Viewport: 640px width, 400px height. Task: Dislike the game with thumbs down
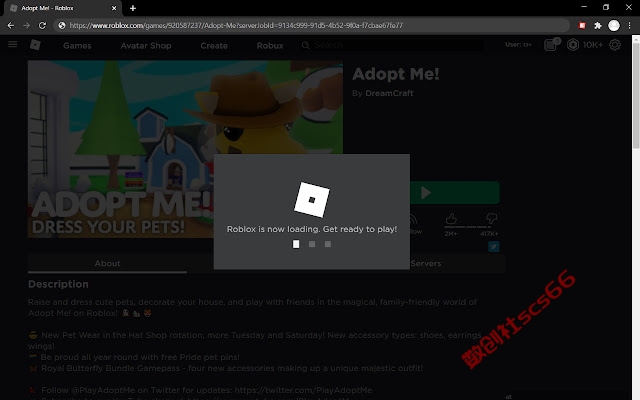pos(491,218)
